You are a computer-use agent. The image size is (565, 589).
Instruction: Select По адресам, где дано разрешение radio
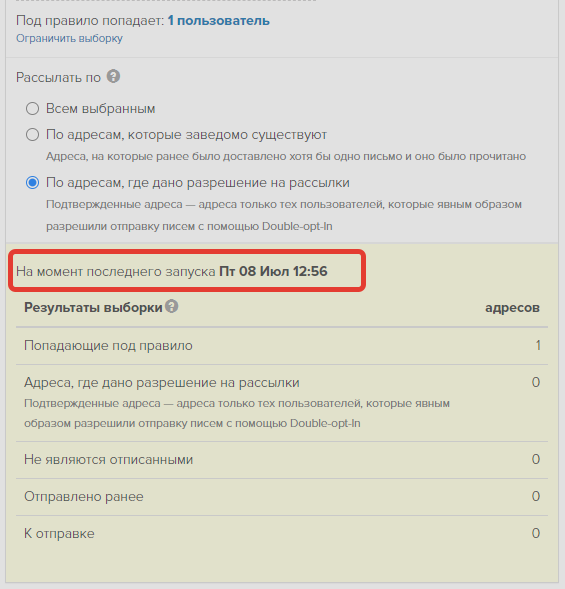(x=32, y=183)
